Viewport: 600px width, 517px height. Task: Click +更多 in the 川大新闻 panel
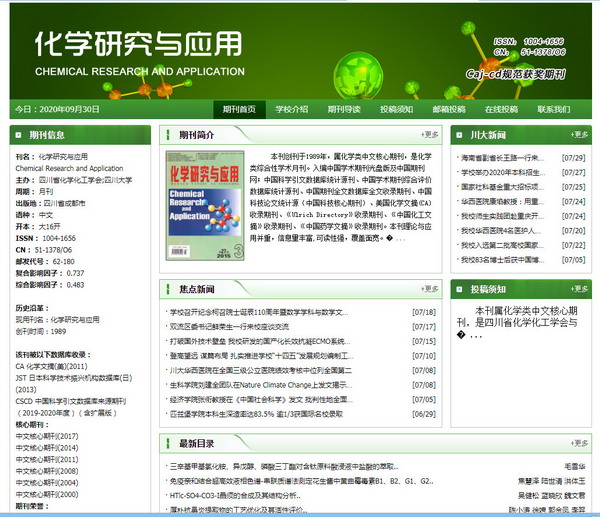coord(579,135)
